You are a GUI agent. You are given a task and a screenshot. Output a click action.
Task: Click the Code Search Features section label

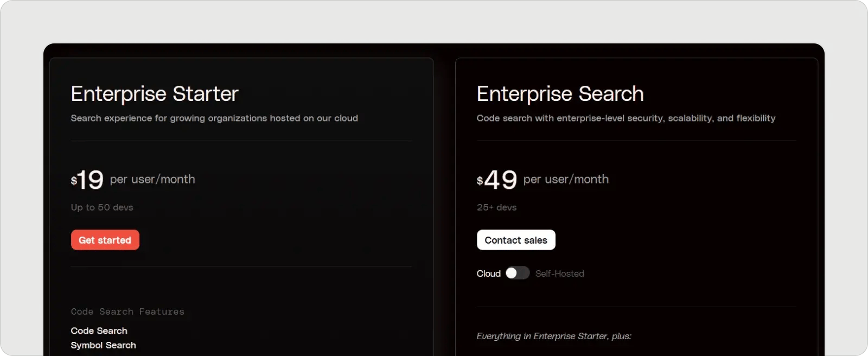click(x=127, y=311)
